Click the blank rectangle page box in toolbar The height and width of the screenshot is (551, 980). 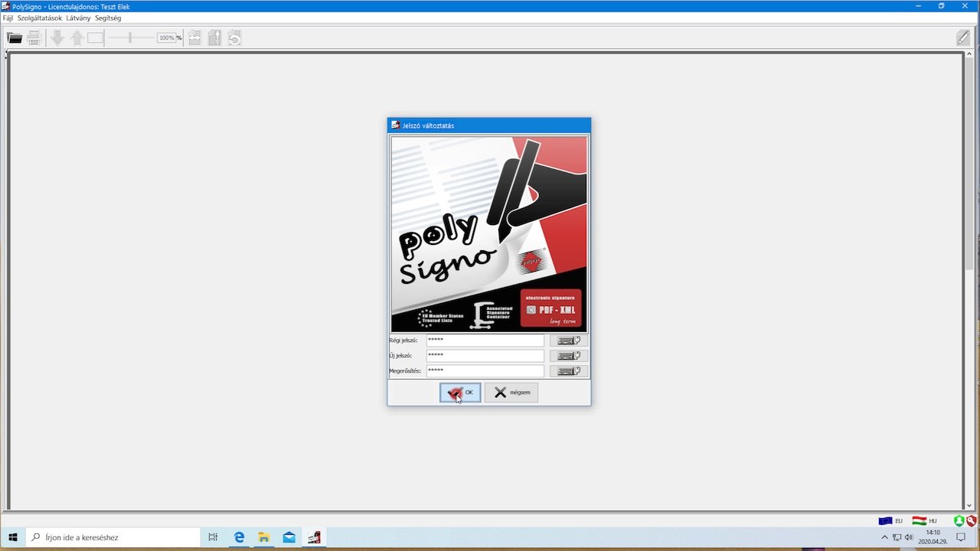[95, 37]
